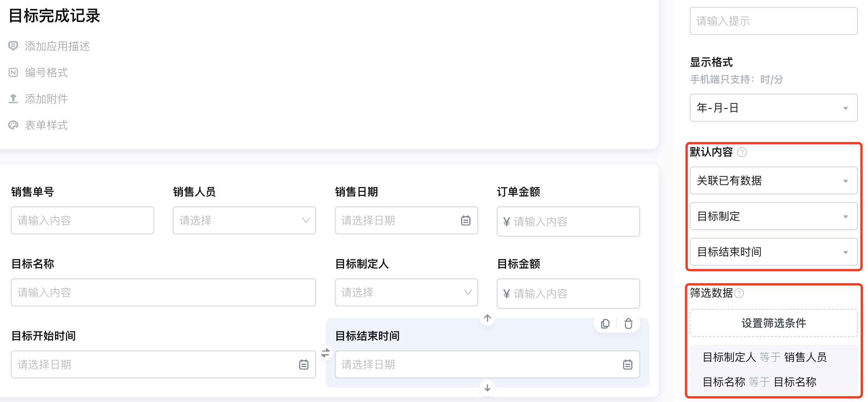Expand the 目标制定 dropdown in the right panel
The image size is (868, 402).
(773, 216)
